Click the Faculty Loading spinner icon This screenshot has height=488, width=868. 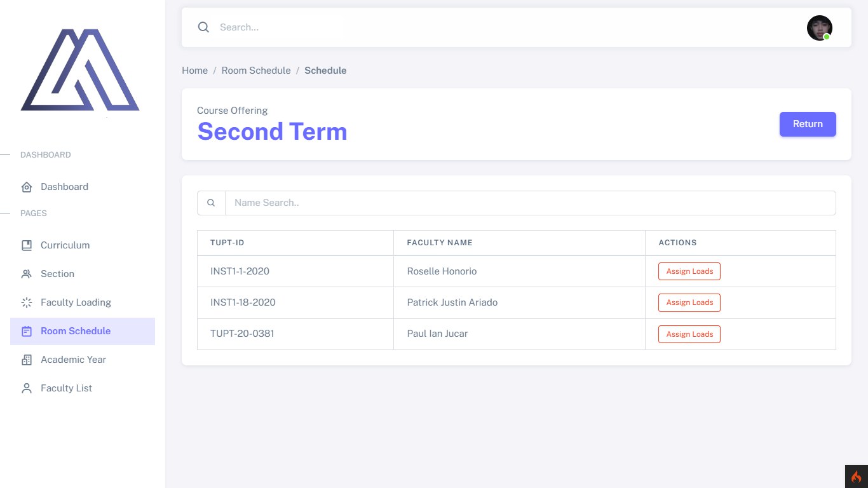click(x=27, y=302)
